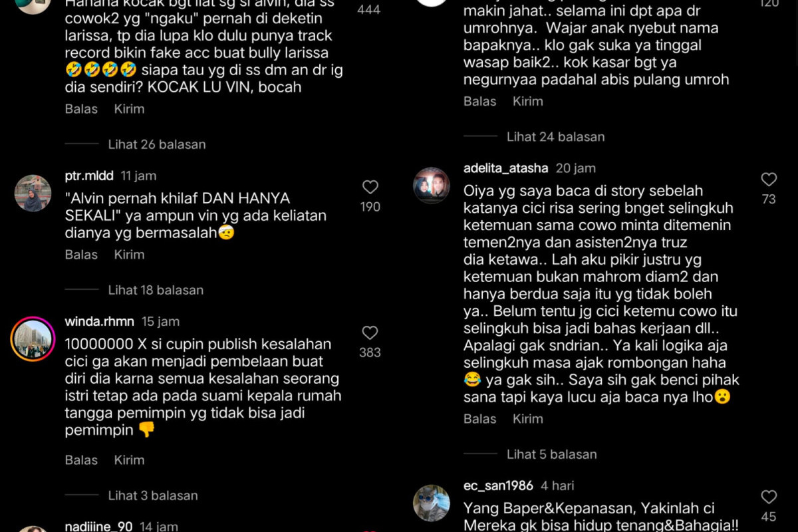Expand Lihat 26 balasan replies
Image resolution: width=798 pixels, height=532 pixels.
pyautogui.click(x=157, y=144)
